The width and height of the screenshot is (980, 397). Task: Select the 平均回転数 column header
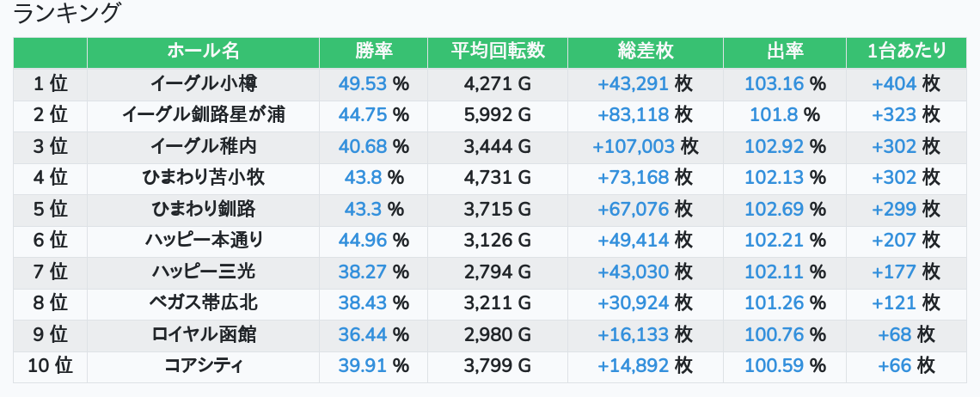(x=498, y=52)
